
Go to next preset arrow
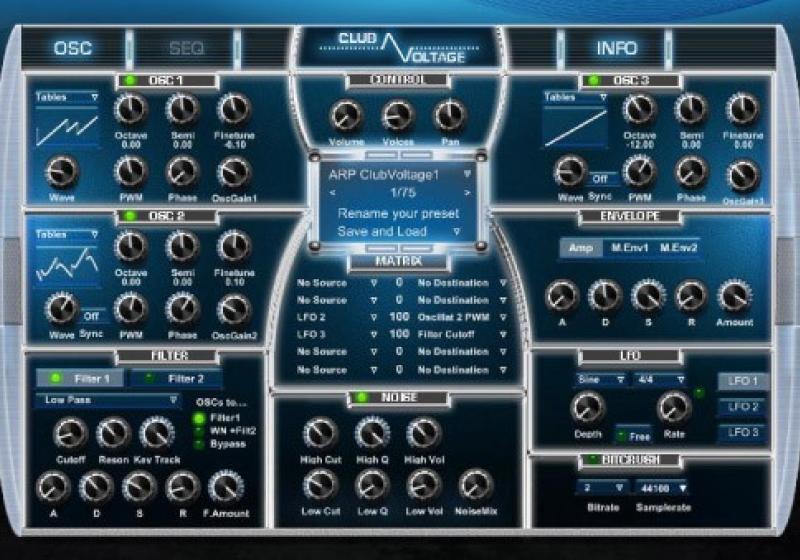[x=467, y=193]
